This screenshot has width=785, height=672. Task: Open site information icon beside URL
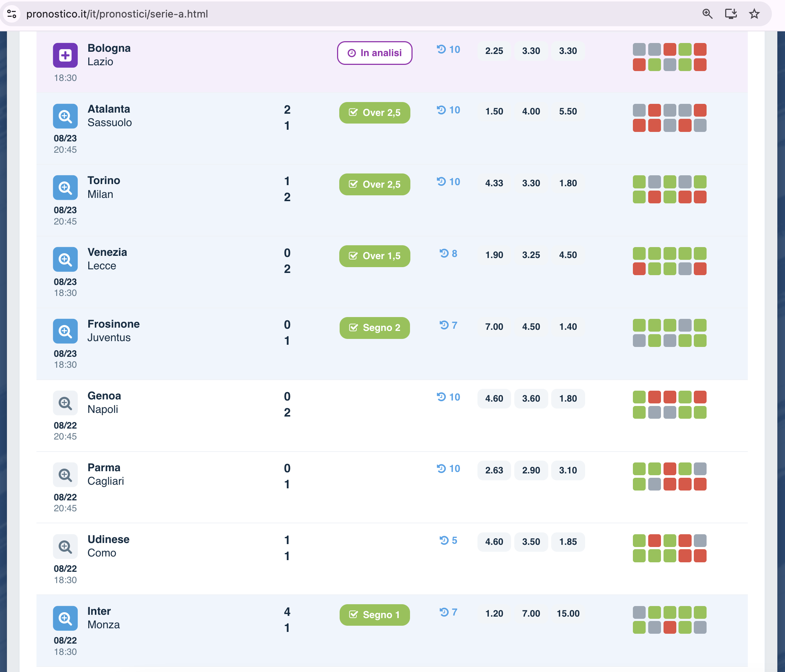12,14
